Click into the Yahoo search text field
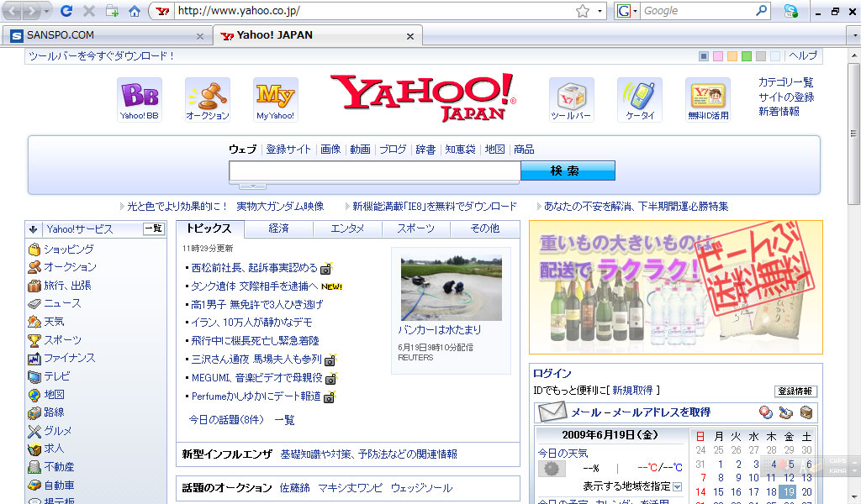Viewport: 861px width, 504px height. 374,171
